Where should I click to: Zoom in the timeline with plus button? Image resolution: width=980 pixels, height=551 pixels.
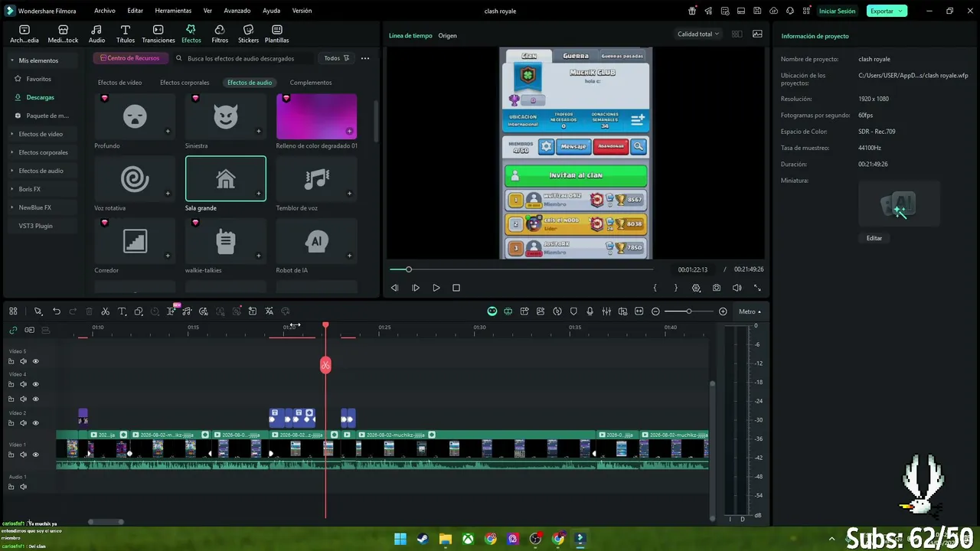point(723,311)
